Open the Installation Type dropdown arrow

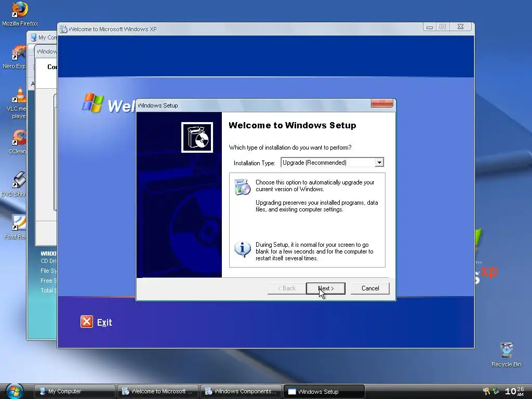(x=379, y=163)
